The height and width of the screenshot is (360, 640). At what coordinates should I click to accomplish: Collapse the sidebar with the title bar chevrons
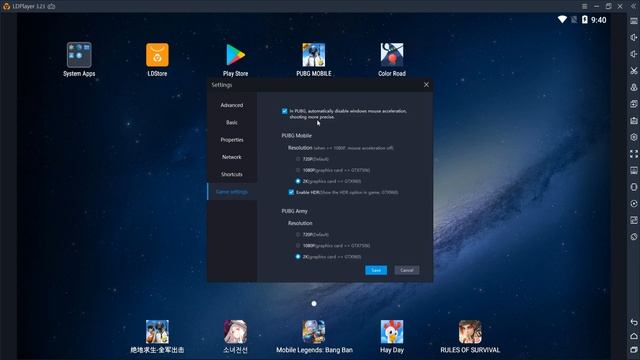(x=633, y=6)
